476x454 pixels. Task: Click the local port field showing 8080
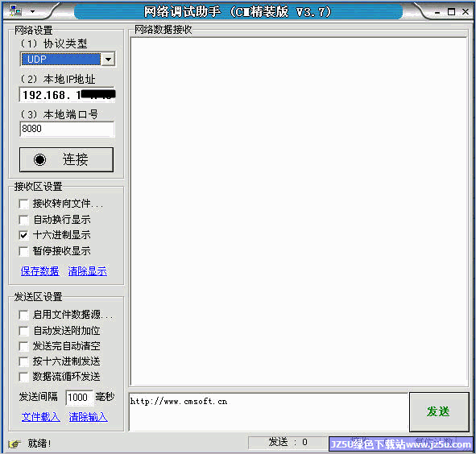pyautogui.click(x=67, y=129)
